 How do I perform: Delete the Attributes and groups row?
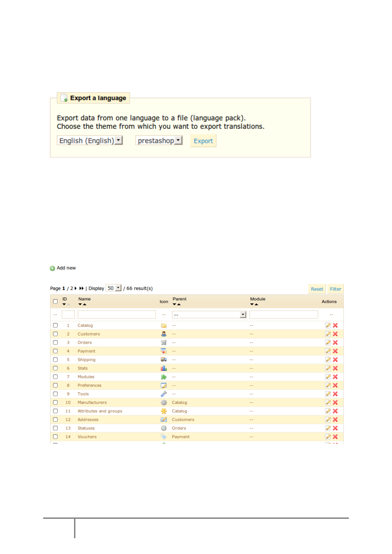(x=335, y=411)
